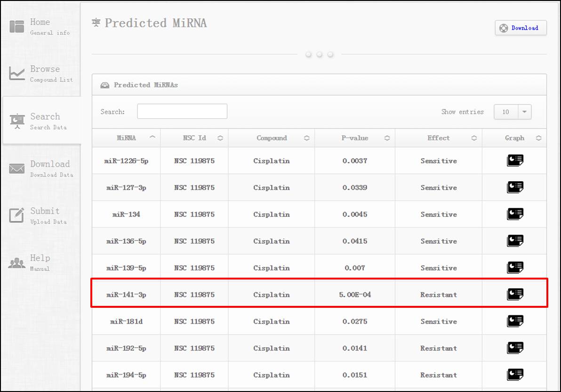Viewport: 561px width, 392px height.
Task: Click P-value 0.0415 cell
Action: pos(355,241)
